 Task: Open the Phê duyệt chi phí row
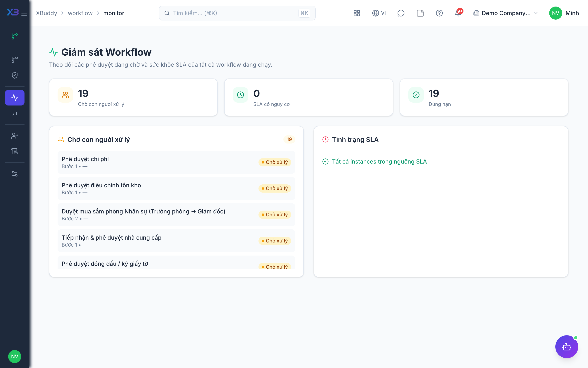pyautogui.click(x=176, y=162)
